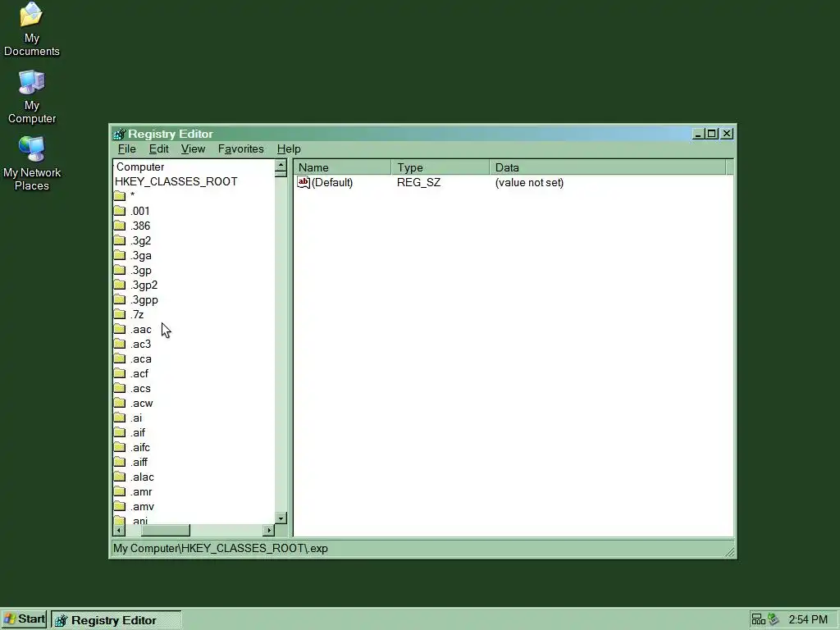Click the folder icon next to .001
Viewport: 840px width, 630px height.
(x=120, y=211)
